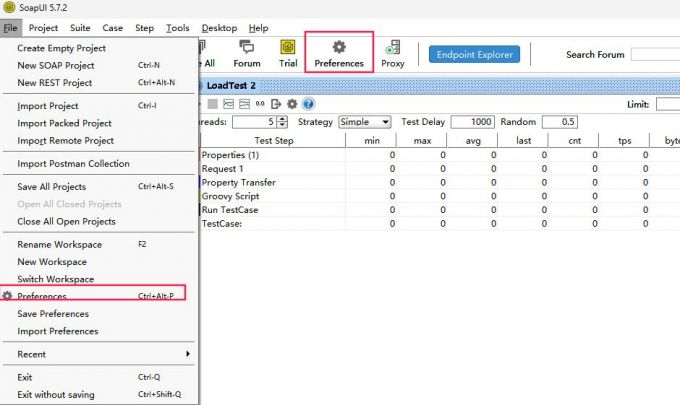Image resolution: width=680 pixels, height=405 pixels.
Task: Select Exit menu entry
Action: (99, 377)
